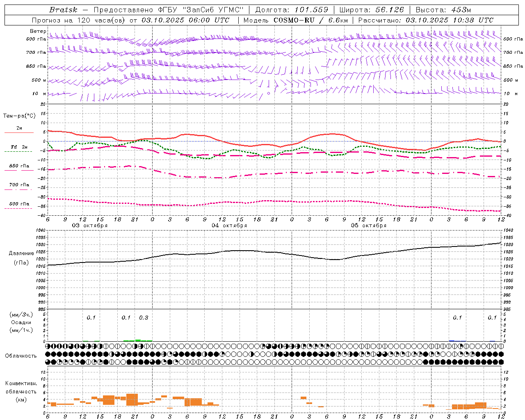
Task: Click the "Тем-ра(°C)" temperature axis title
Action: coord(19,116)
